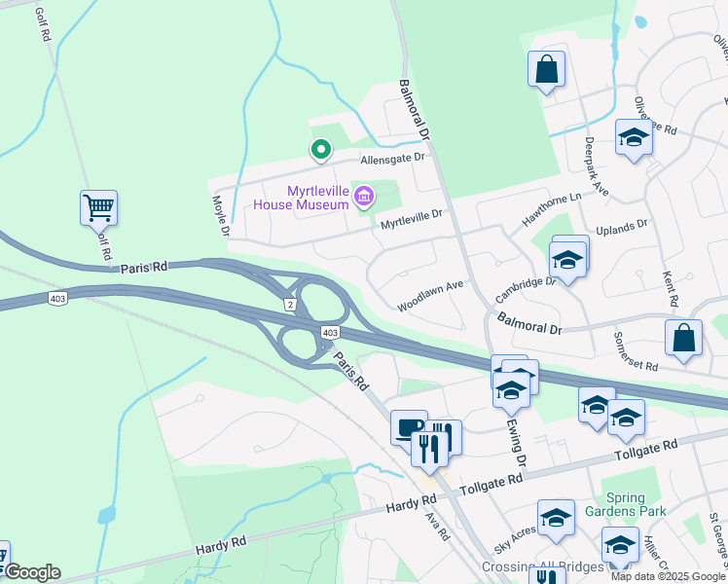Select the school marker near Olivetree Rd
728x584 pixels.
point(634,138)
